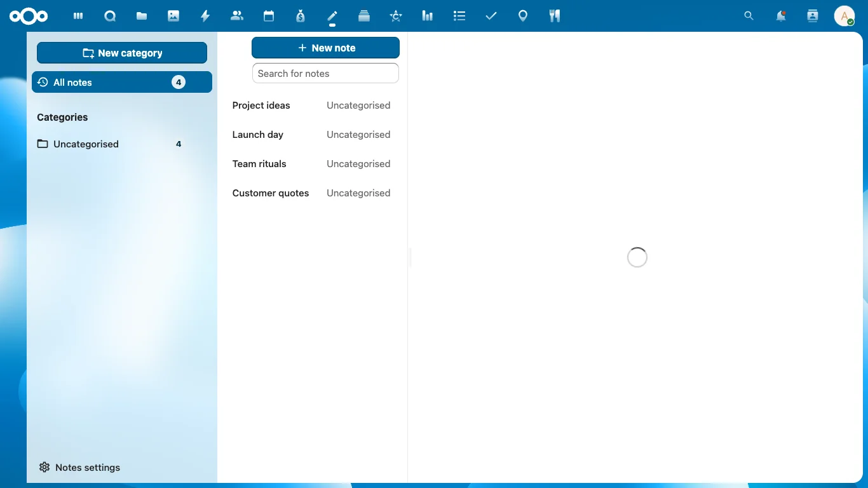Open the money bag app icon
Image resolution: width=868 pixels, height=488 pixels.
tap(301, 16)
